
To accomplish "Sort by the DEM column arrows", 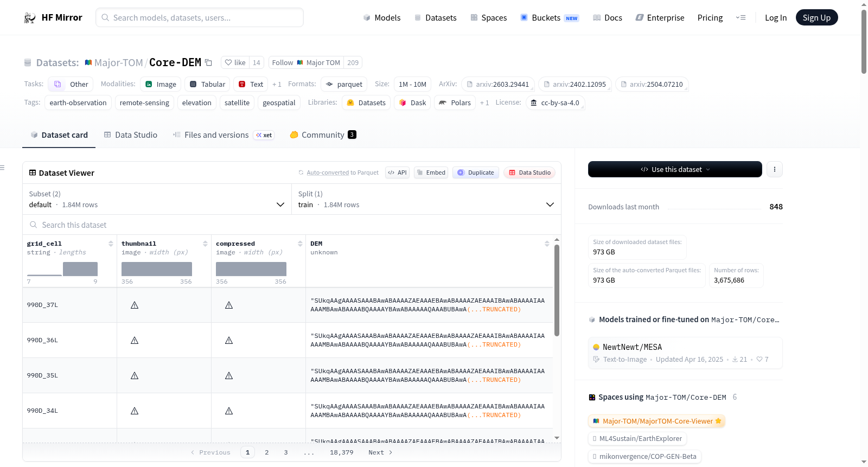I will pos(547,244).
